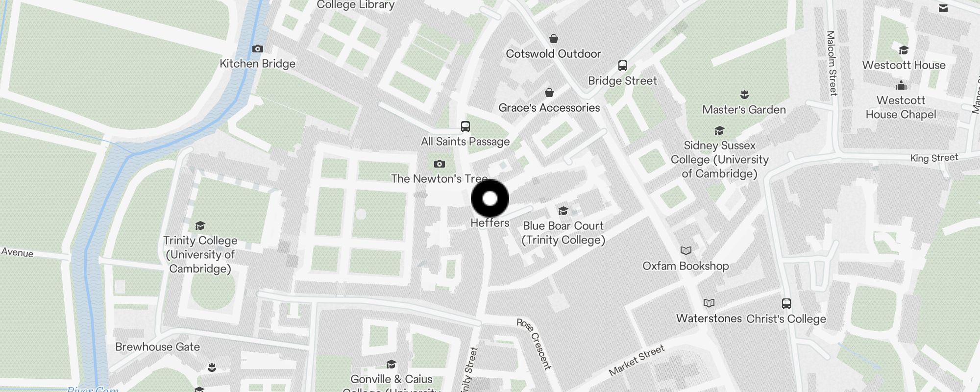
Task: Select the Westcott House Chapel building icon
Action: click(901, 85)
